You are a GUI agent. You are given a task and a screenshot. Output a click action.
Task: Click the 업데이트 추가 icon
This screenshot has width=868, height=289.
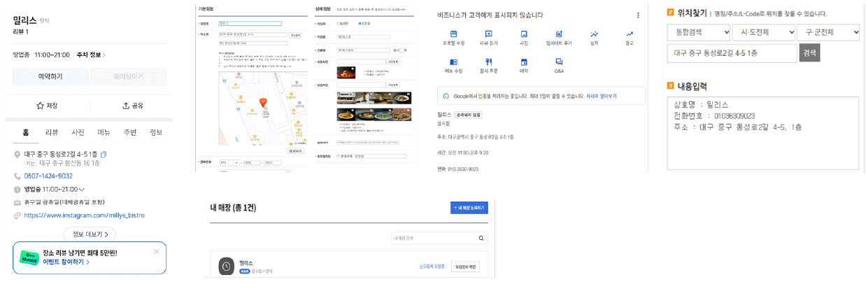[559, 34]
